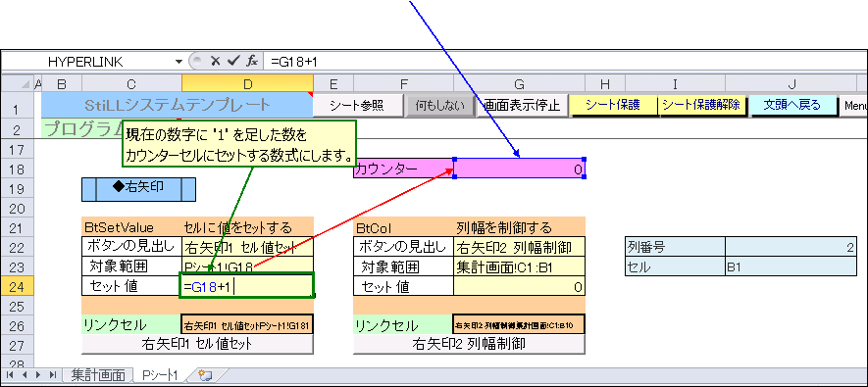Click the シート参照 button
This screenshot has height=387, width=868.
(357, 105)
